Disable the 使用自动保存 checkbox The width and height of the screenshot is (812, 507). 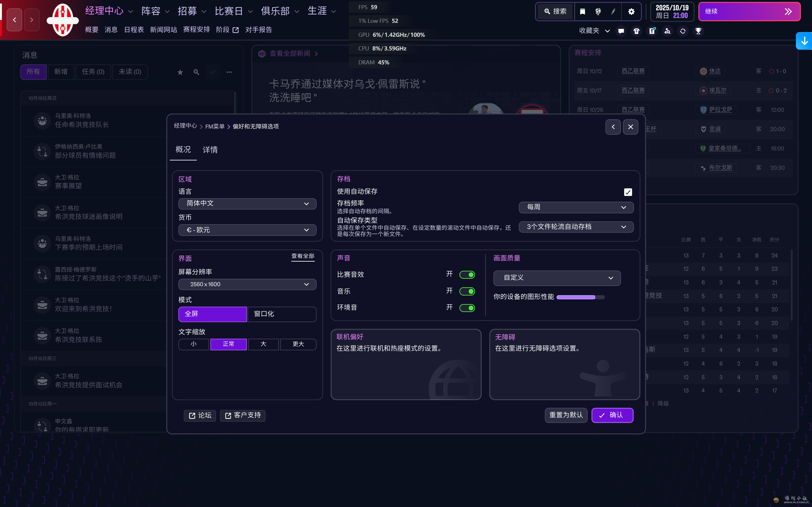click(628, 192)
